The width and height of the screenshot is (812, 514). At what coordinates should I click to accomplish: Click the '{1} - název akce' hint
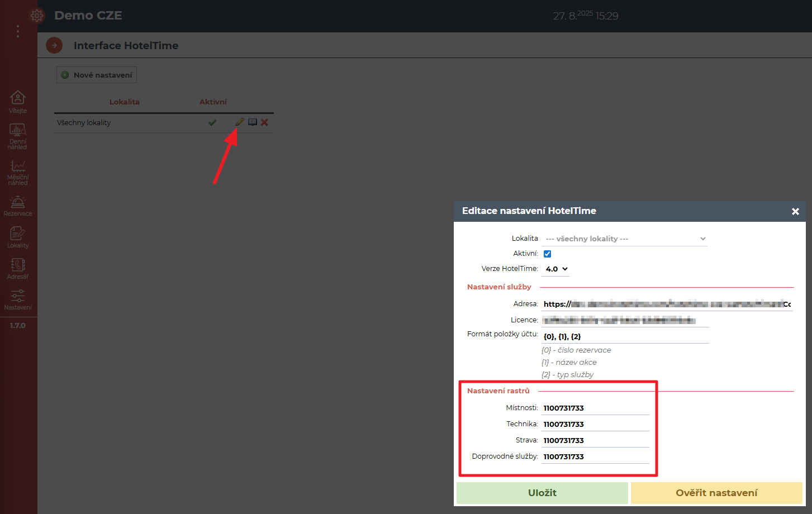pos(569,362)
